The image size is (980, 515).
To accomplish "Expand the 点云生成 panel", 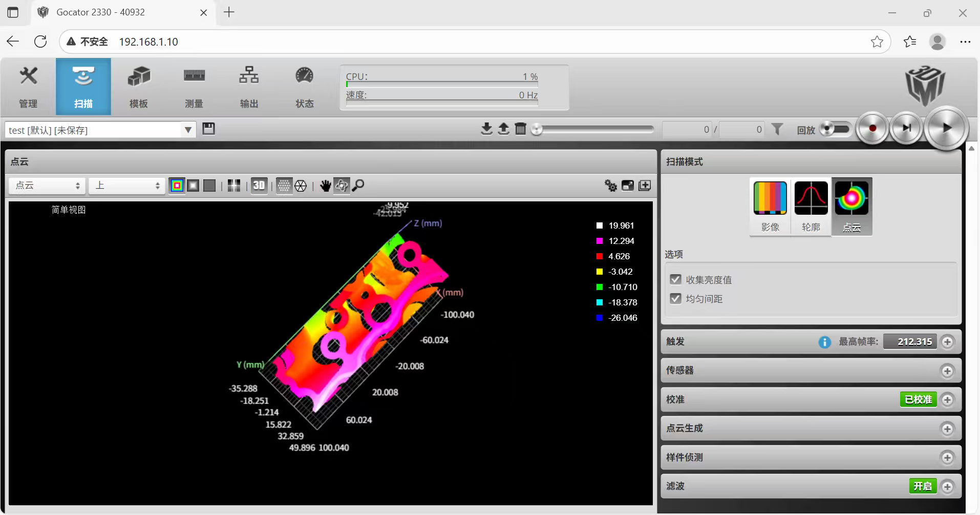I will [947, 428].
